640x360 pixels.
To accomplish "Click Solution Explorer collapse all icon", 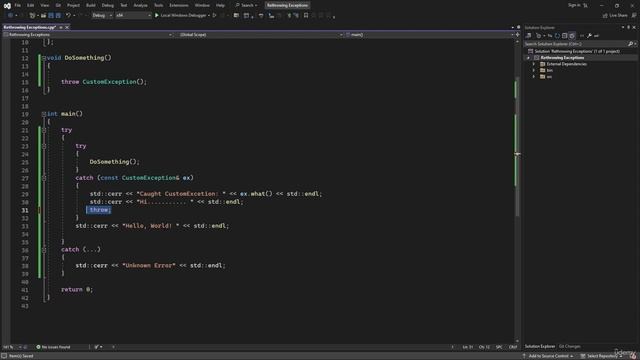I will tap(564, 36).
